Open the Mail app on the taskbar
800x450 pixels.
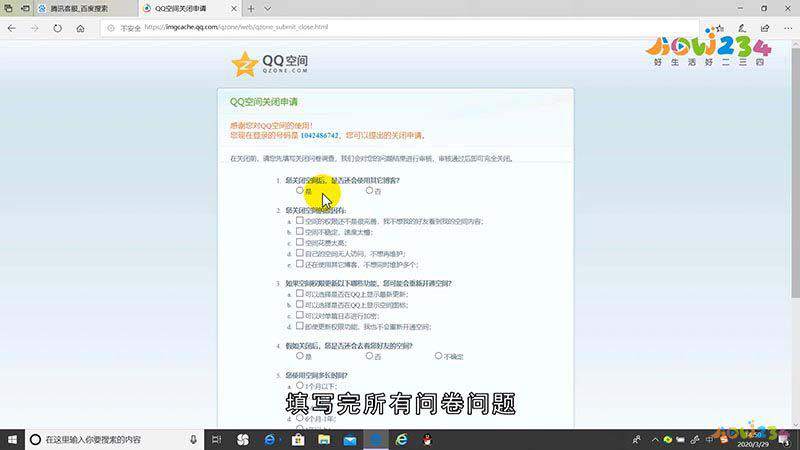pos(350,439)
